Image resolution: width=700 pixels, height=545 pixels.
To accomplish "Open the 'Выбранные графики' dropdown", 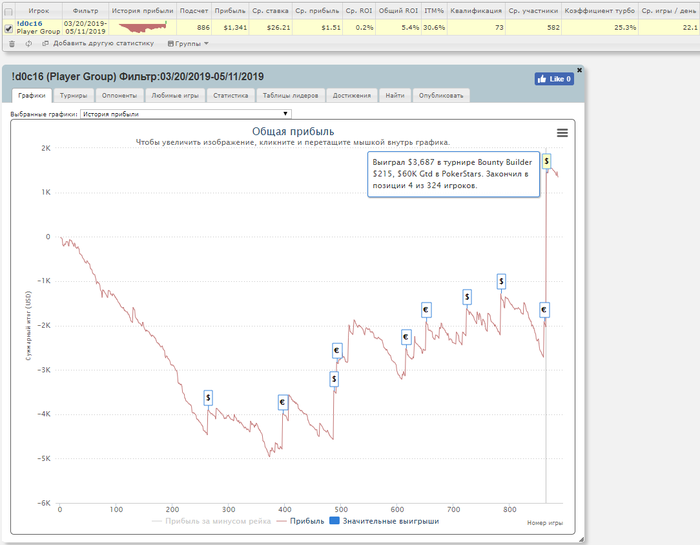I will click(186, 115).
